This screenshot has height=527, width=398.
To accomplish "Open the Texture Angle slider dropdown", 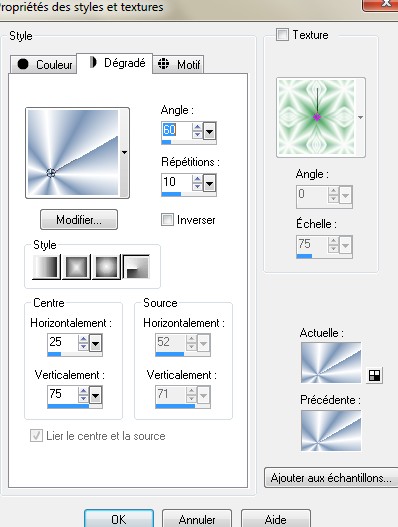I will coord(346,195).
